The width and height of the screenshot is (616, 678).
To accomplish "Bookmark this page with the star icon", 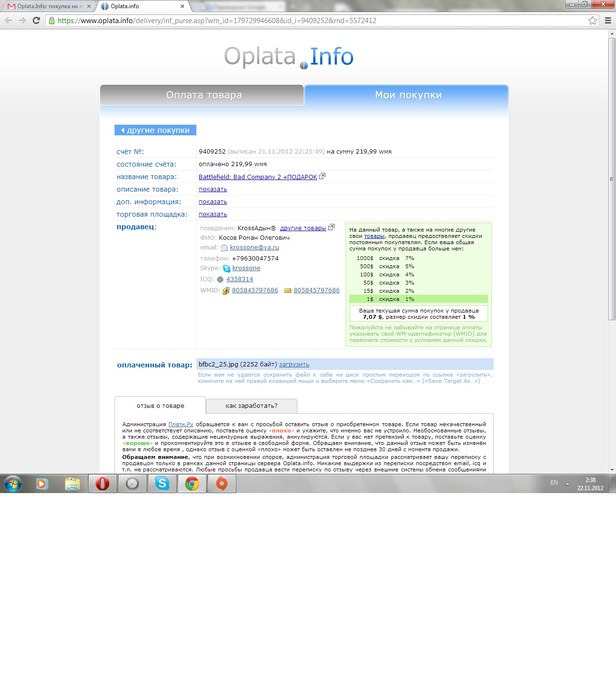I will coord(592,20).
